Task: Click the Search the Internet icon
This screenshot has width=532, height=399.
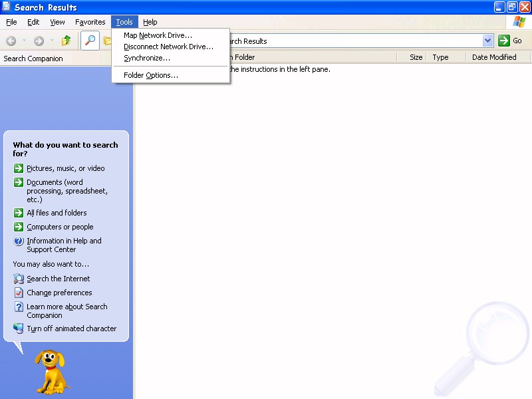Action: tap(19, 279)
